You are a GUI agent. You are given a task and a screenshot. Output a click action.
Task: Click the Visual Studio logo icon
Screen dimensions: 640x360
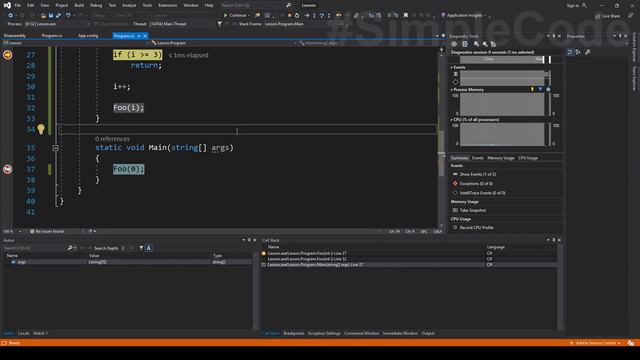7,5
